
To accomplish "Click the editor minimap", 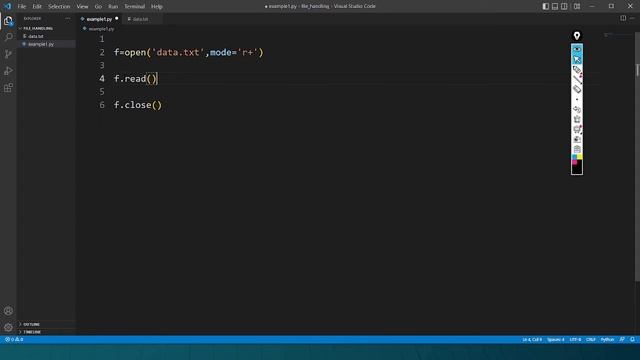I will 617,35.
